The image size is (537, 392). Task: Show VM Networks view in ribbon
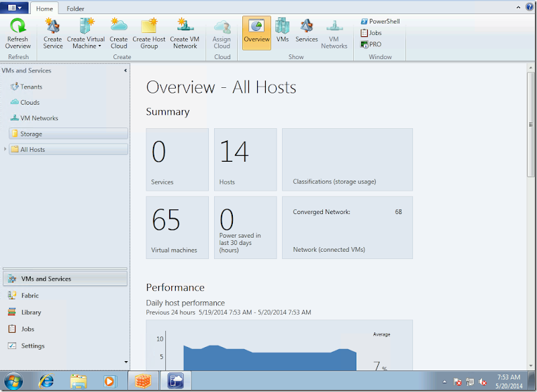[x=334, y=34]
